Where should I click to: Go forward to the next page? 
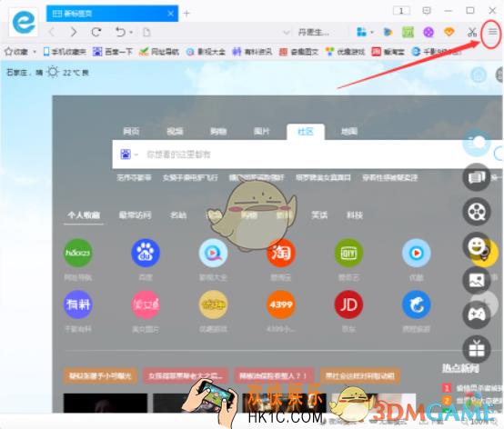point(74,32)
